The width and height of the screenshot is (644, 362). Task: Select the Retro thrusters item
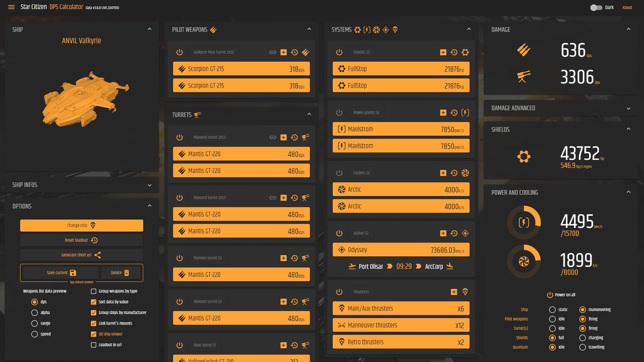coord(401,342)
